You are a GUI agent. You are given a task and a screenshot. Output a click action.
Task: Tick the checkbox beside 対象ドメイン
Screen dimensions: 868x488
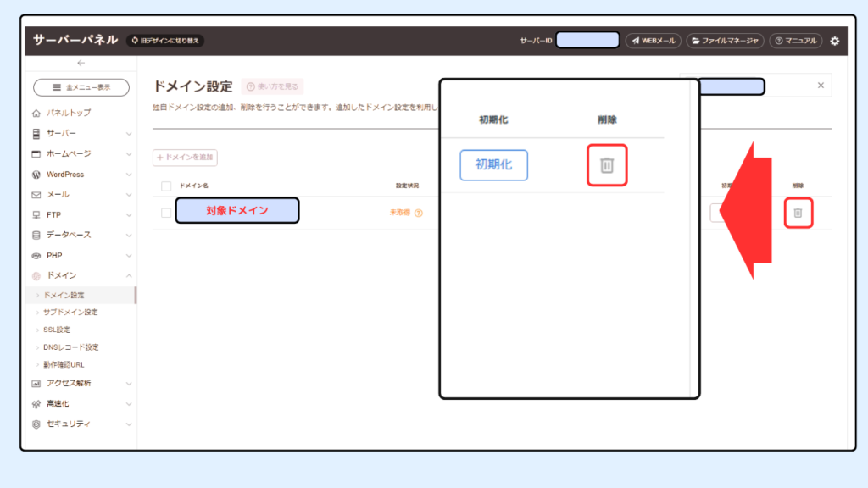166,213
